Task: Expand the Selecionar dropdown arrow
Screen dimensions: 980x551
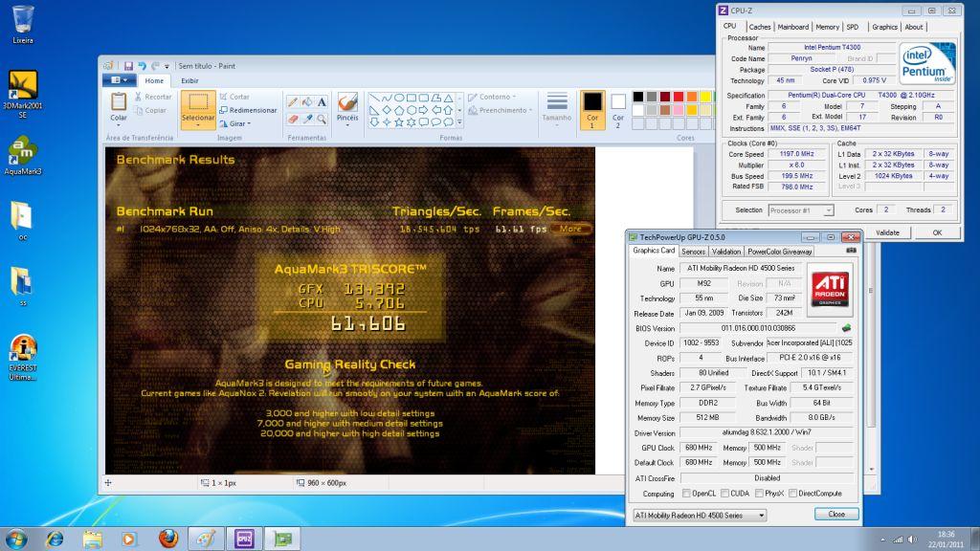Action: tap(198, 125)
